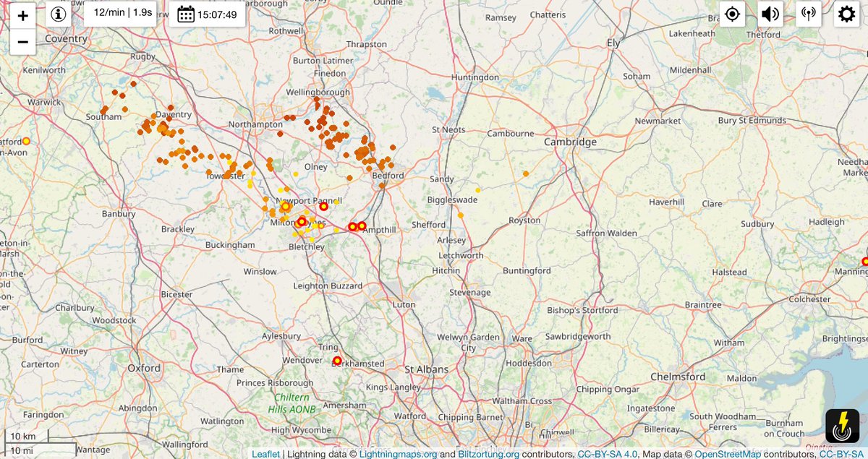Open CC-BY-SA 4.0 license link
Screen dimensions: 868x459
point(608,454)
